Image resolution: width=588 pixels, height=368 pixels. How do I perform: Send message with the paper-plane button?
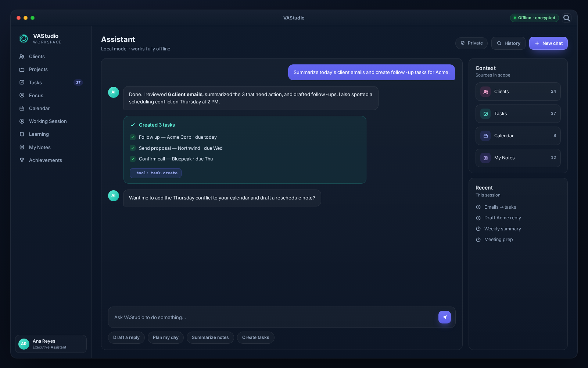(x=445, y=317)
